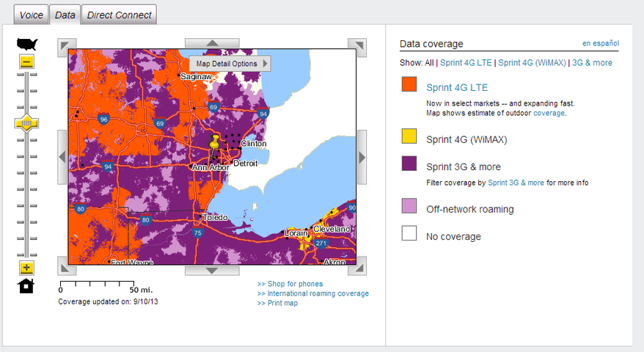Click the light purple Off-network roaming swatch
The height and width of the screenshot is (352, 644).
[409, 206]
